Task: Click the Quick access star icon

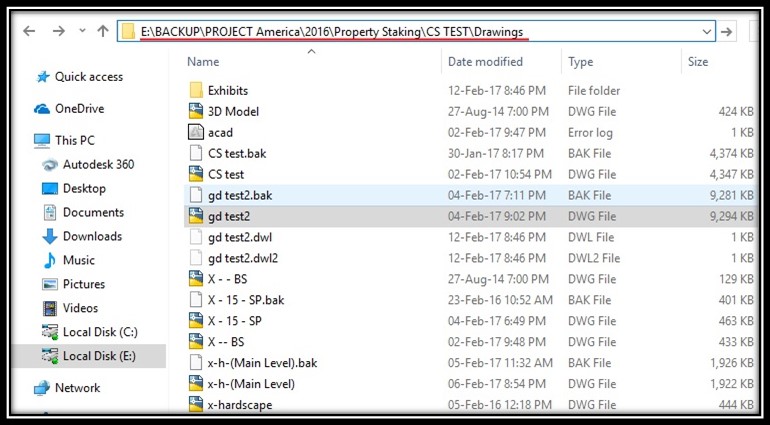Action: (x=43, y=77)
